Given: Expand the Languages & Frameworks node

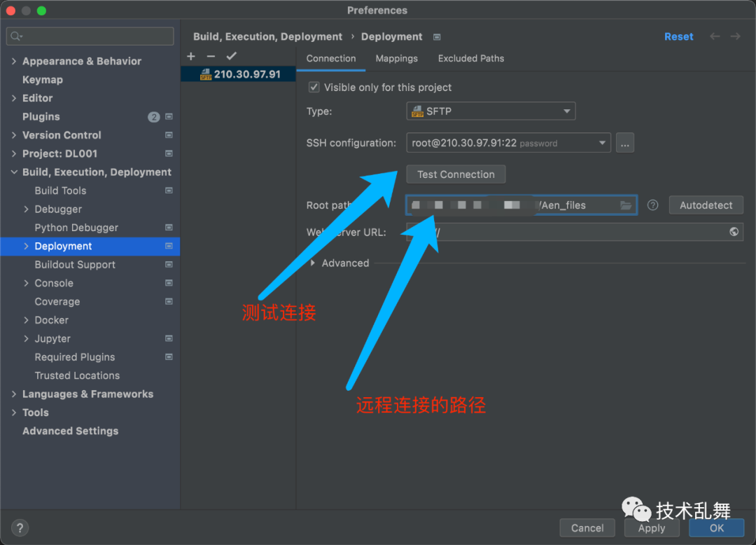Looking at the screenshot, I should coord(14,394).
